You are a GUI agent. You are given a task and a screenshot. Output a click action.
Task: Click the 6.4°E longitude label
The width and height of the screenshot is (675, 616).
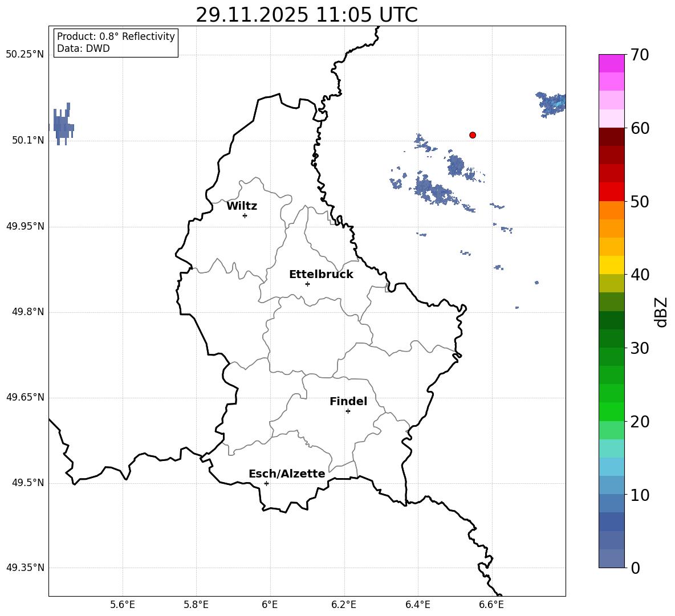pyautogui.click(x=417, y=605)
